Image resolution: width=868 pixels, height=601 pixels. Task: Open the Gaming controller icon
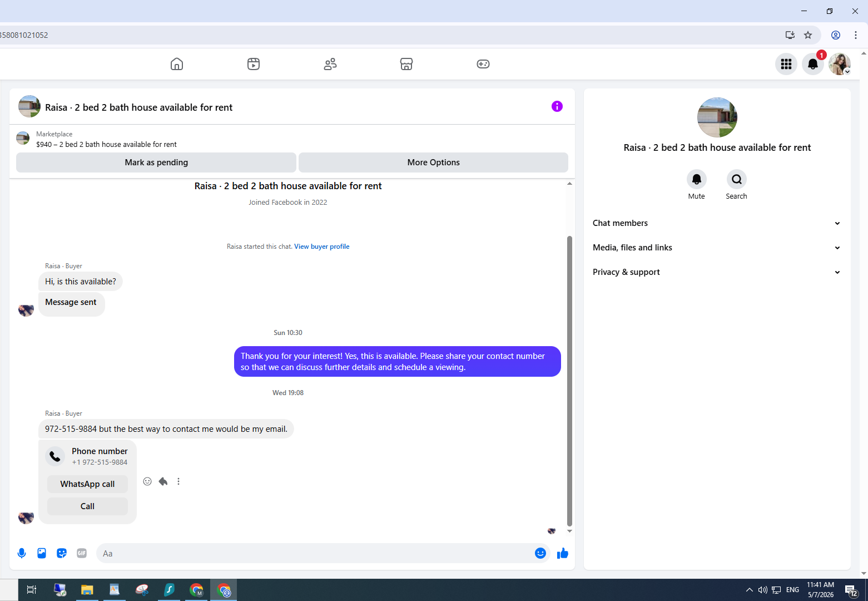[483, 64]
